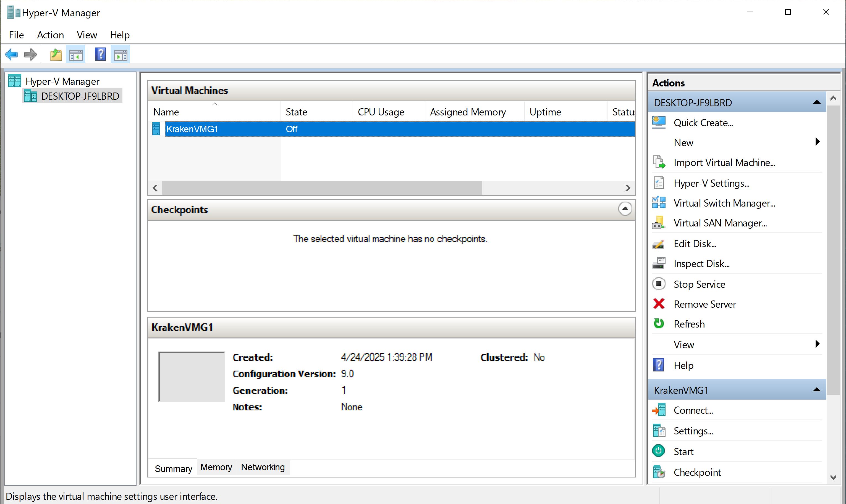The width and height of the screenshot is (846, 504).
Task: Open the Action menu
Action: coord(50,35)
